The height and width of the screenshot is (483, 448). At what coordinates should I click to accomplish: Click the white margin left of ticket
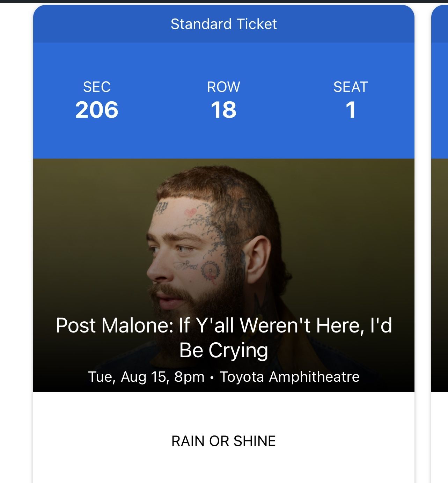point(16,244)
